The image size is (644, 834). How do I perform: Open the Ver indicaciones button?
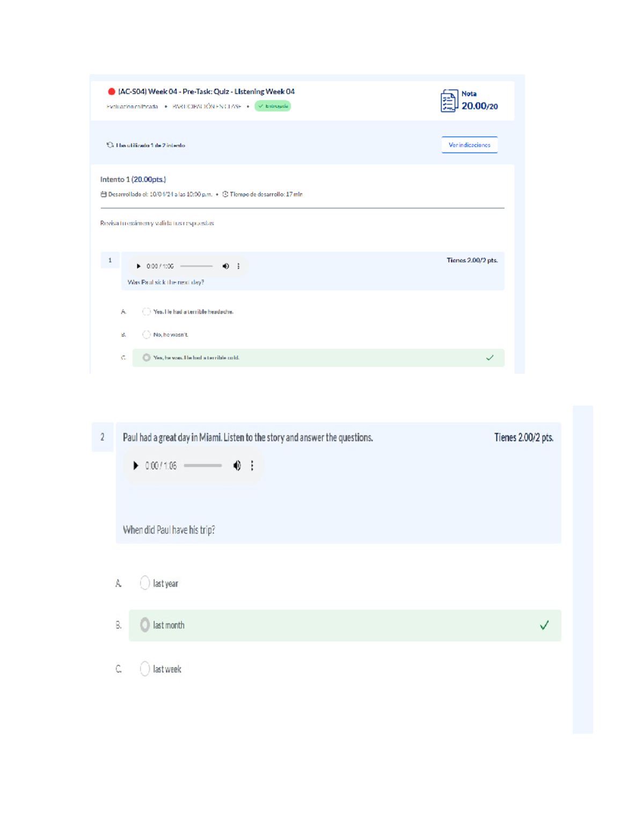tap(470, 145)
